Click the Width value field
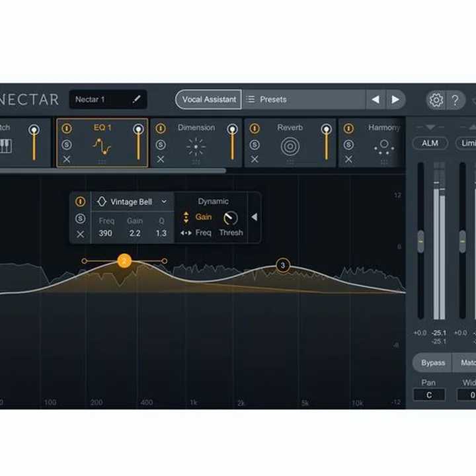The height and width of the screenshot is (476, 476). (467, 395)
